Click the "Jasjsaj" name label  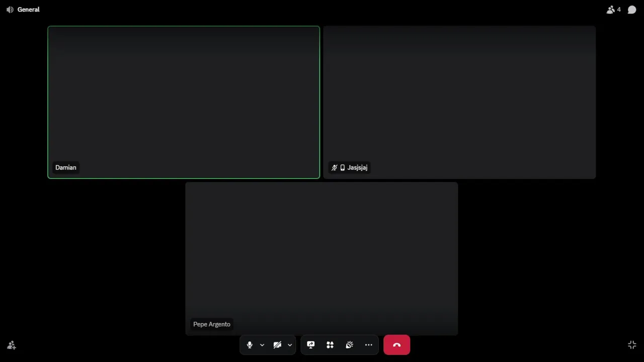point(357,167)
